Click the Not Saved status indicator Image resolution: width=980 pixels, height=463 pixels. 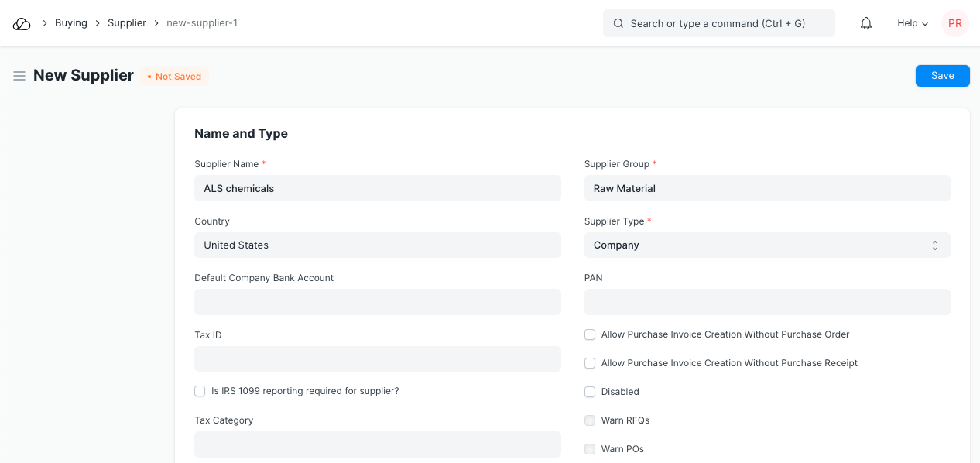tap(175, 77)
